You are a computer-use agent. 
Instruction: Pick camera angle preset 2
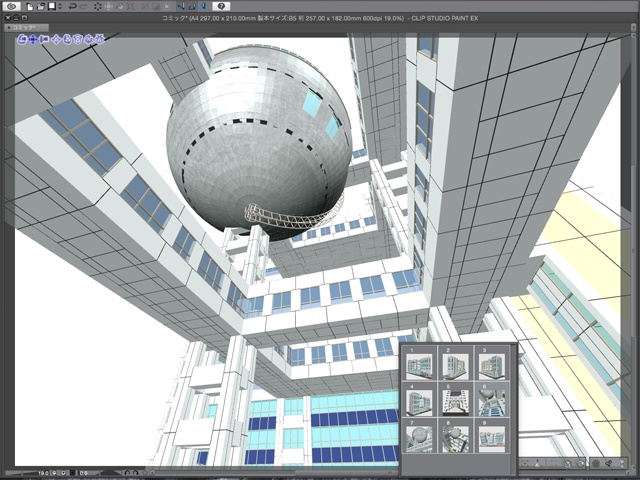[456, 364]
